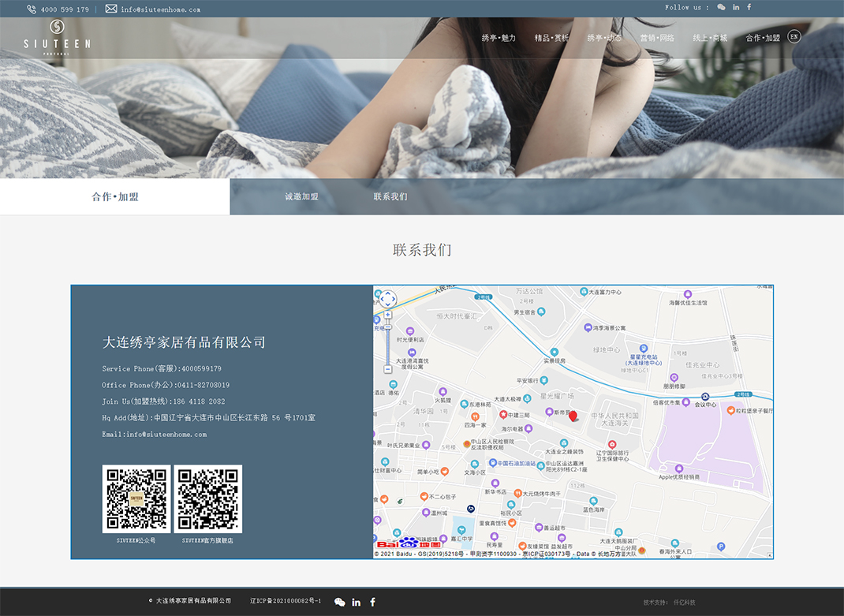
Task: Pan the map up with the compass arrow
Action: point(387,293)
